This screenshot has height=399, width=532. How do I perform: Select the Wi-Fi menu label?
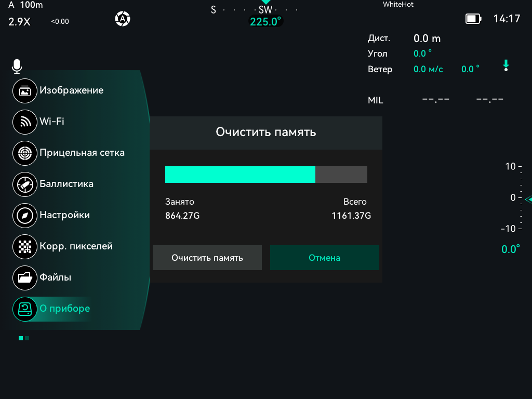[52, 121]
